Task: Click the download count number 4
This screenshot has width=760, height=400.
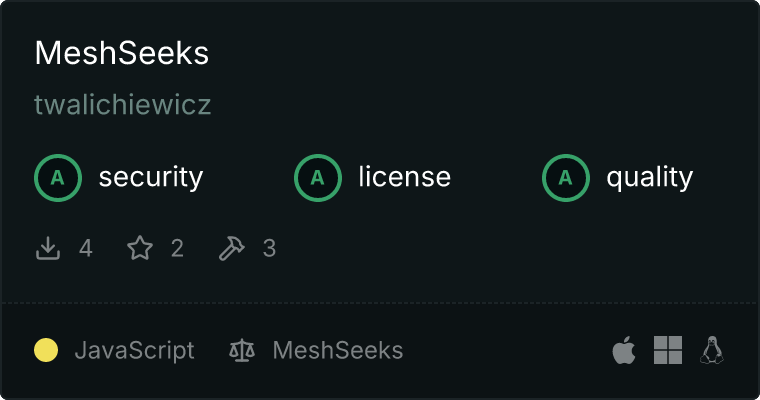Action: pos(86,248)
